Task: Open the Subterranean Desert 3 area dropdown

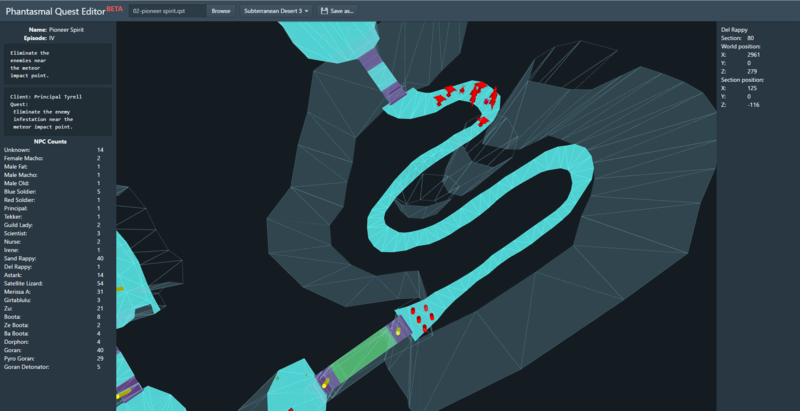Action: click(x=277, y=11)
